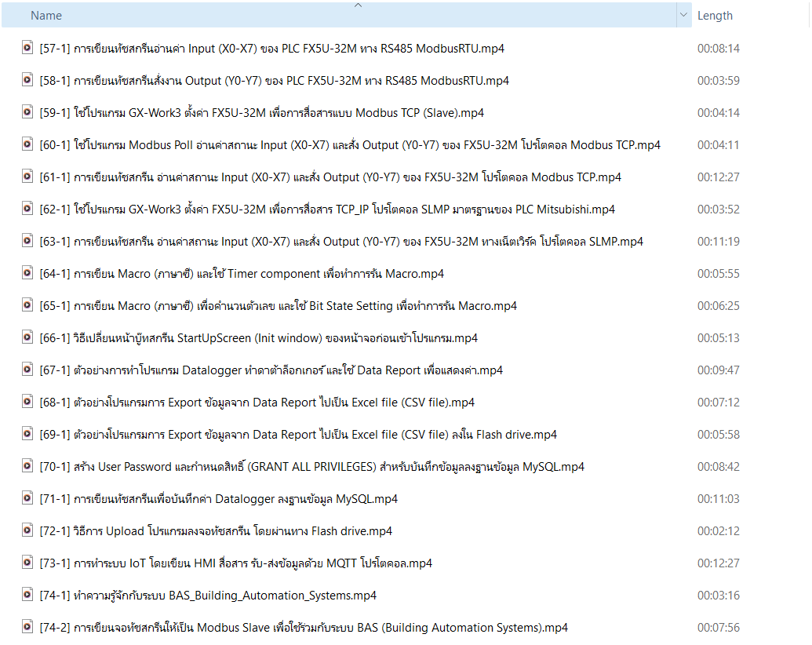Viewport: 812px width, 645px height.
Task: Select the [63-1] SLMP touchscreen file name
Action: [x=340, y=242]
